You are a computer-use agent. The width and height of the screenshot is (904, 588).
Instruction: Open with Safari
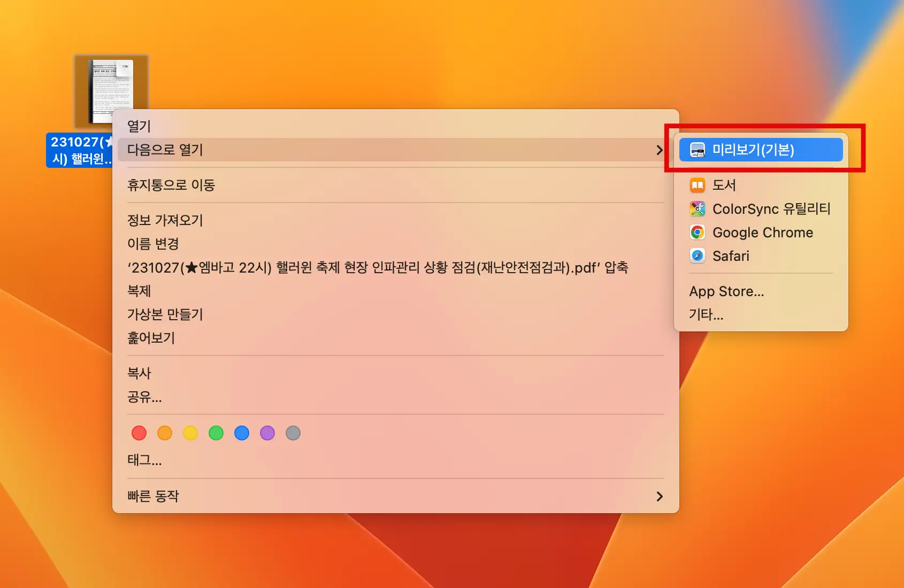point(761,256)
